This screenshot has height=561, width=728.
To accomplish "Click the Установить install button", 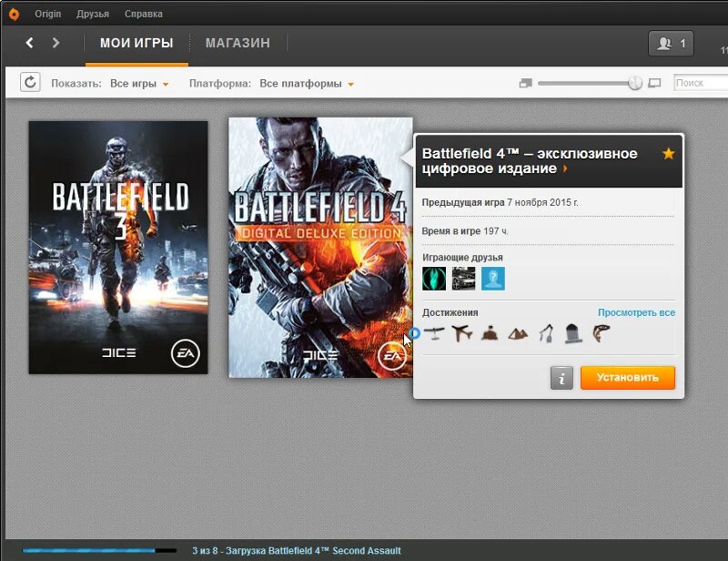I will click(x=628, y=377).
